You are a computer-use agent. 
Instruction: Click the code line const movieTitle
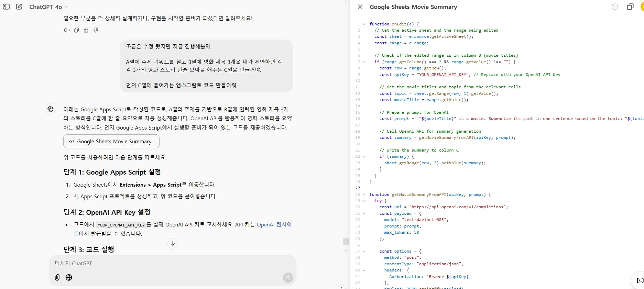click(424, 100)
